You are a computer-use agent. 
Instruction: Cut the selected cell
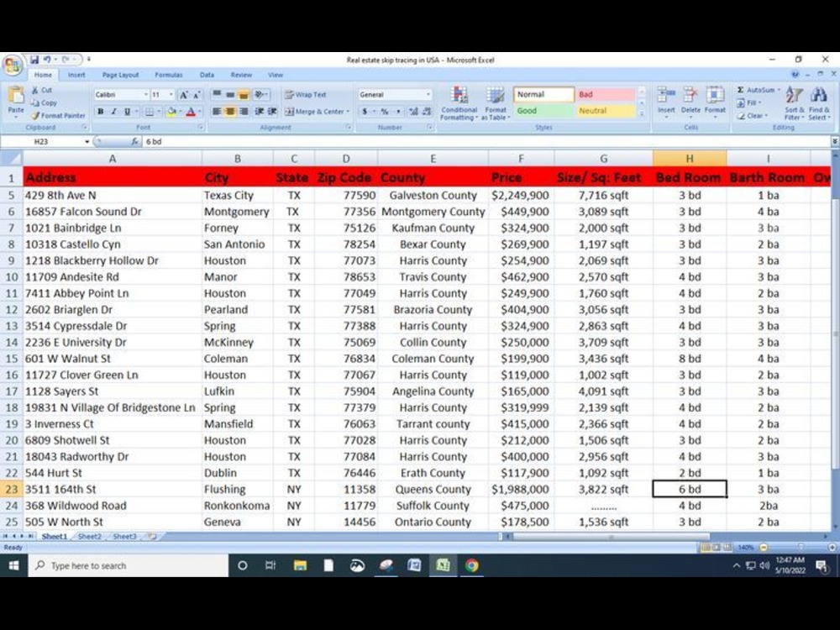(x=42, y=90)
